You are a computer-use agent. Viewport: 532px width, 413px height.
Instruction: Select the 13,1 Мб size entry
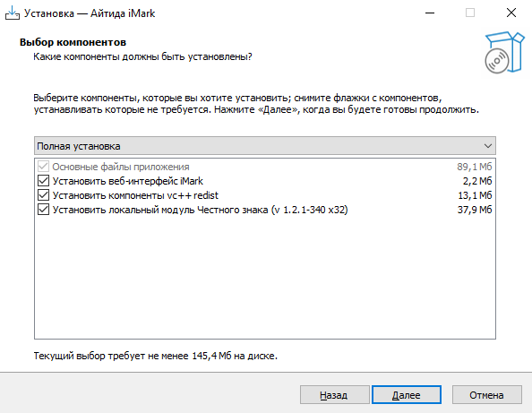(475, 195)
